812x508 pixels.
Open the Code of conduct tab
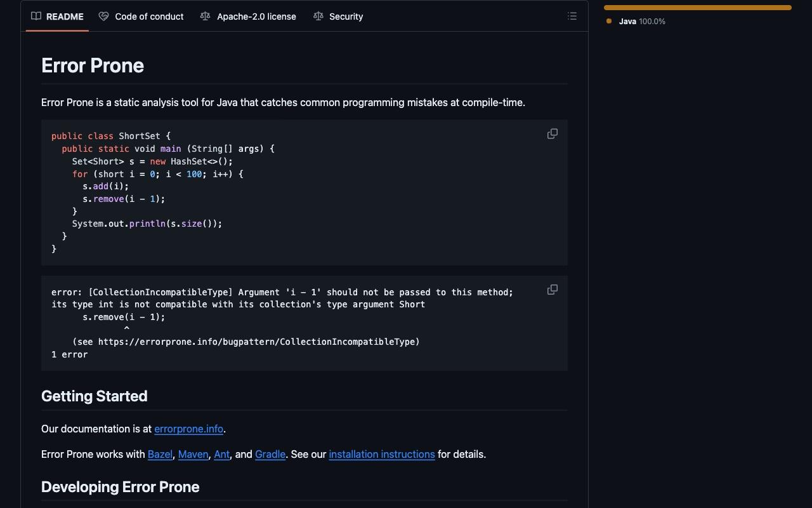pyautogui.click(x=141, y=17)
